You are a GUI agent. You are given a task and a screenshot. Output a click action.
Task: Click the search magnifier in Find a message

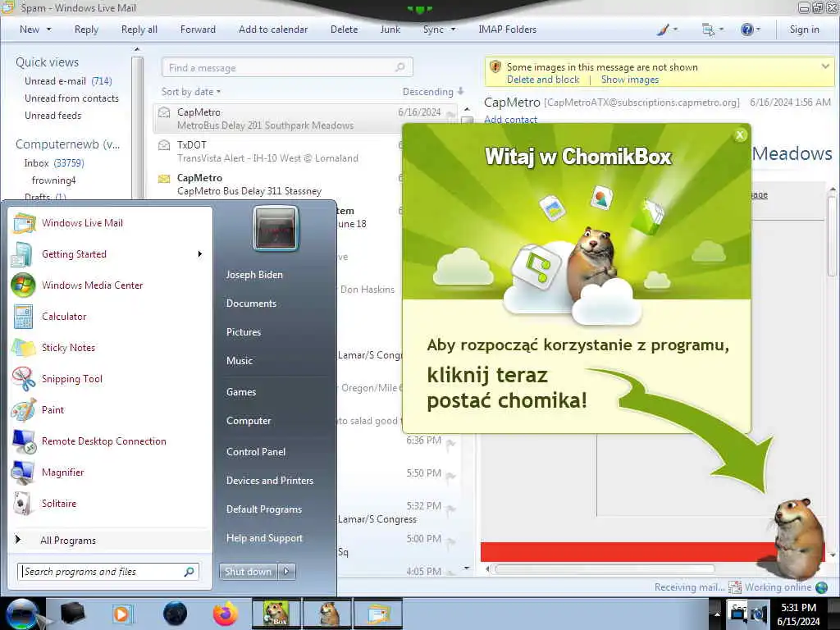[x=399, y=67]
